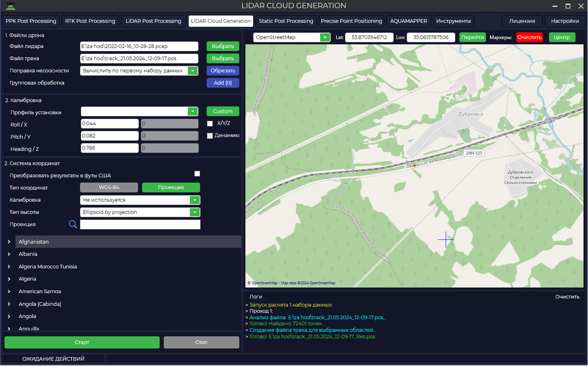Open Настройки settings
The image size is (588, 366).
point(565,21)
